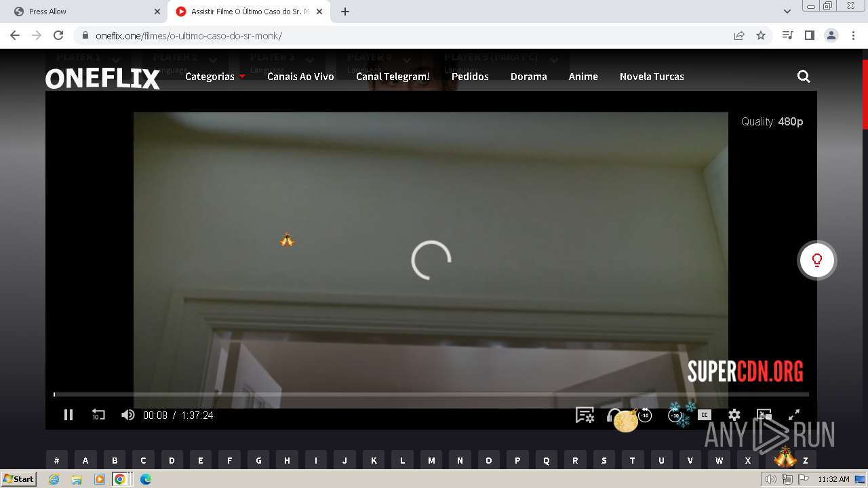Open the Windows Start menu
Image resolution: width=868 pixels, height=488 pixels.
click(19, 479)
